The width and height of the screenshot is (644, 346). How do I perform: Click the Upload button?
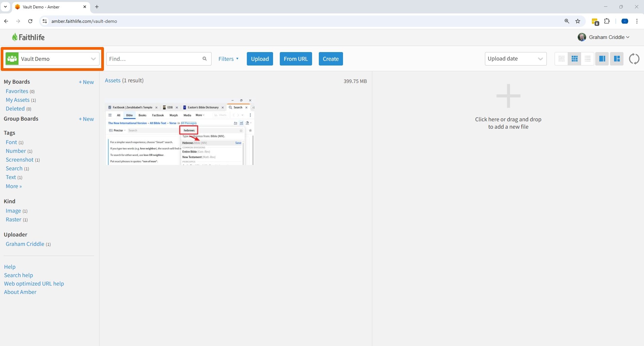(x=260, y=59)
